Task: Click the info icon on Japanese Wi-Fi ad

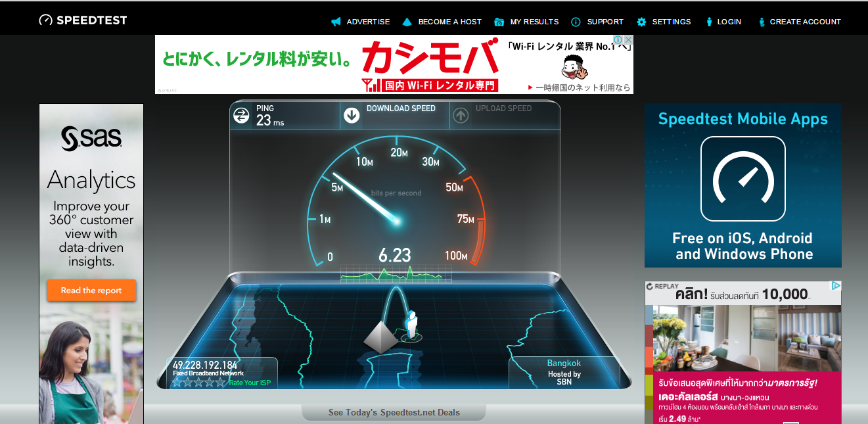Action: (618, 40)
